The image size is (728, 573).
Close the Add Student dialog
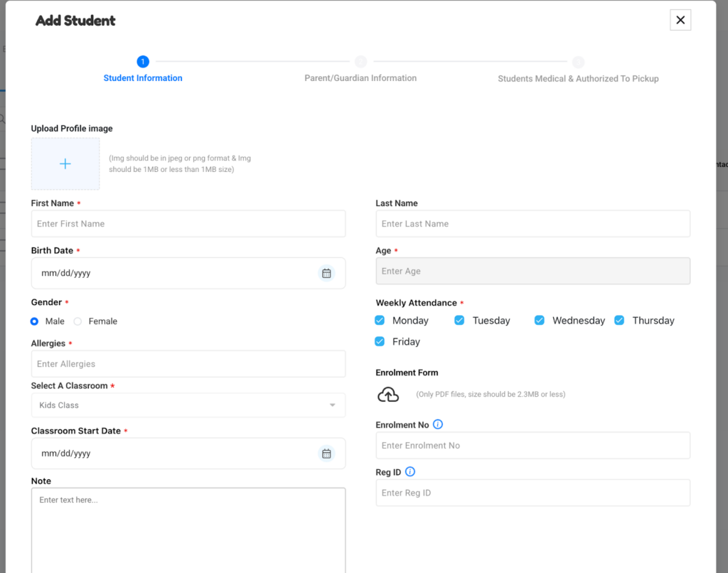[x=680, y=20]
